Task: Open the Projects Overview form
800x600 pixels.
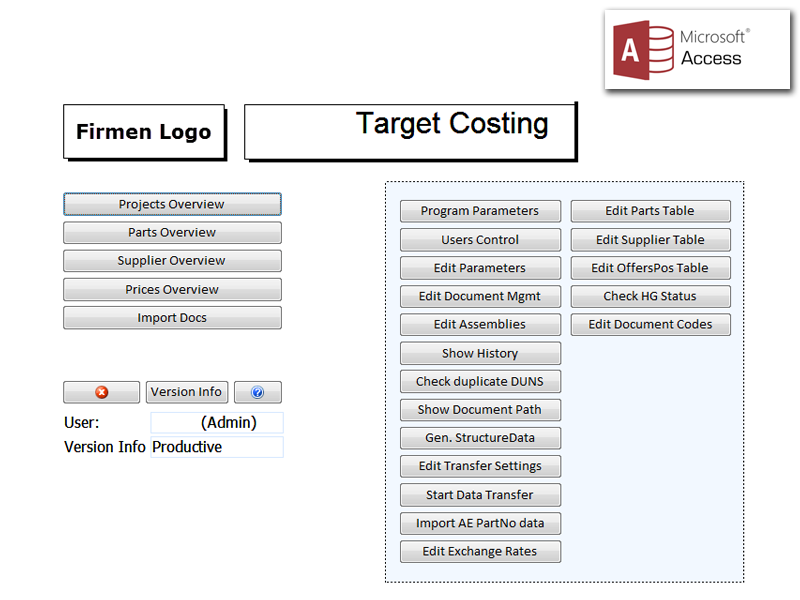Action: 172,204
